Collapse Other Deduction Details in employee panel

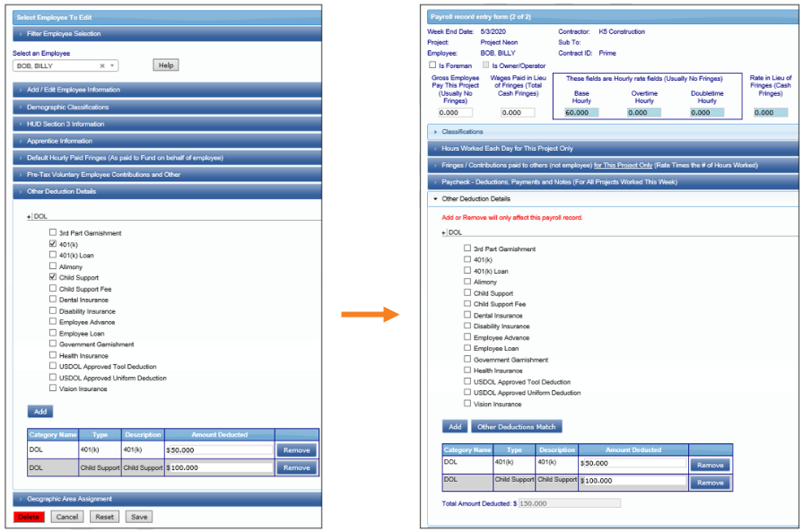(167, 191)
